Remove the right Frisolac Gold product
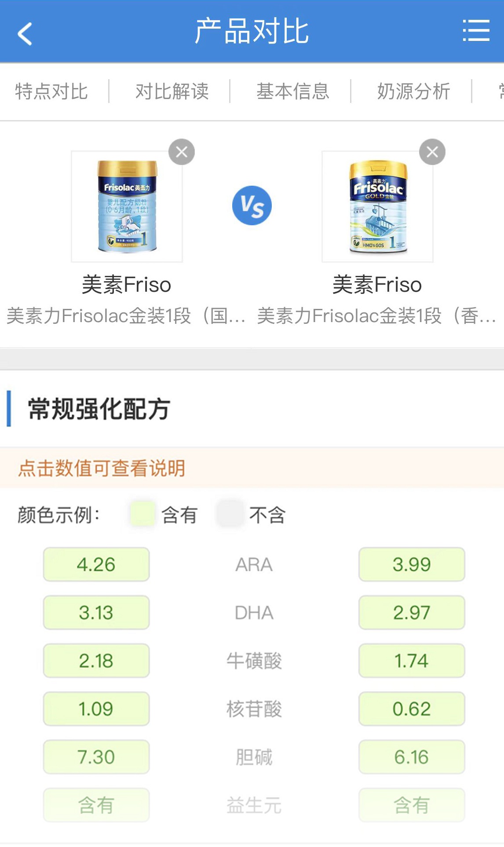Image resolution: width=504 pixels, height=847 pixels. click(x=432, y=152)
